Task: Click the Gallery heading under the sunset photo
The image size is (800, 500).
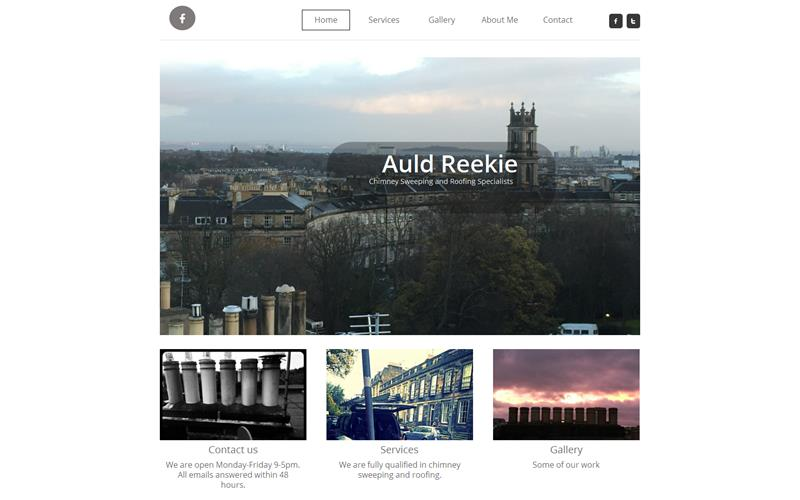Action: pyautogui.click(x=566, y=449)
